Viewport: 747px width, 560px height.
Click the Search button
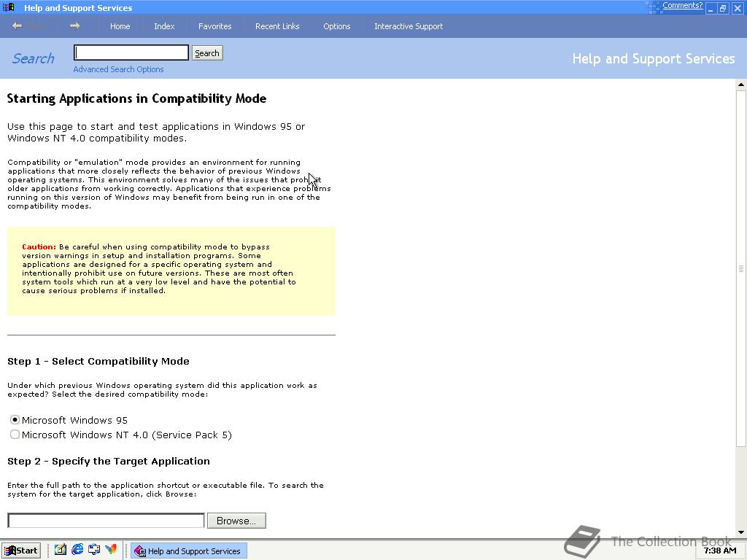pos(207,52)
